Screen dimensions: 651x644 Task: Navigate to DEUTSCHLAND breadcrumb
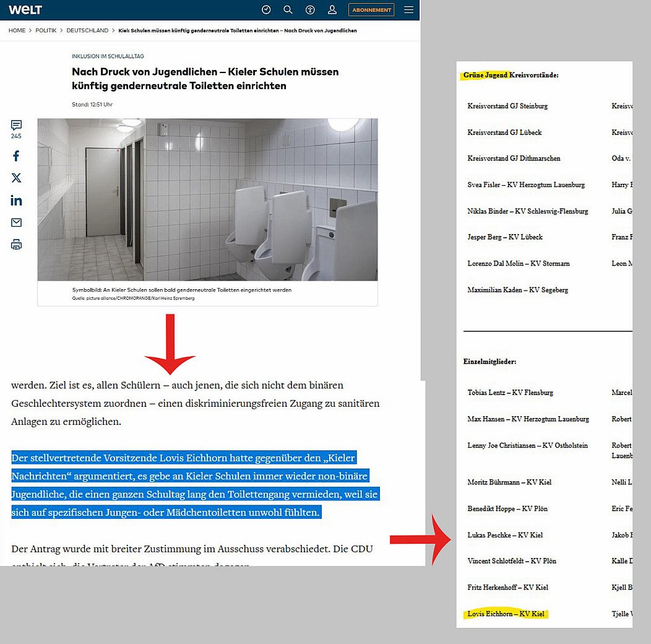pyautogui.click(x=87, y=30)
